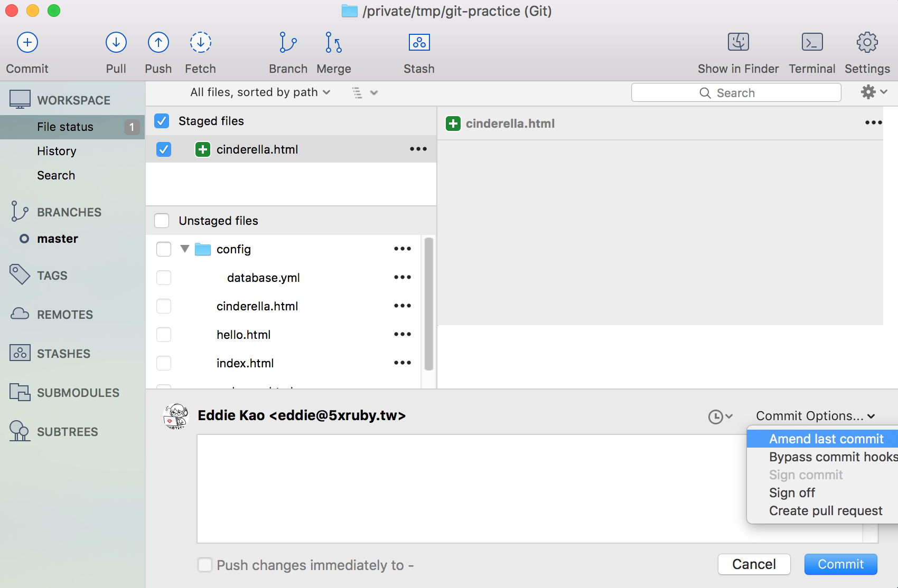898x588 pixels.
Task: Click the unstaged files list scrollbar
Action: click(428, 304)
